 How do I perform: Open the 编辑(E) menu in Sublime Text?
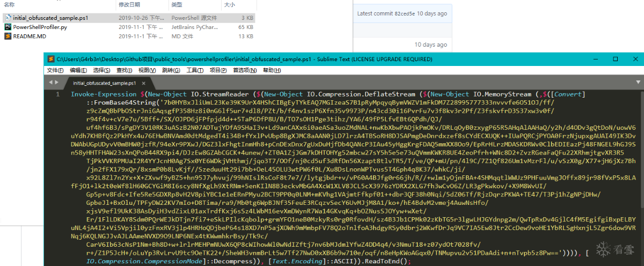pyautogui.click(x=78, y=70)
